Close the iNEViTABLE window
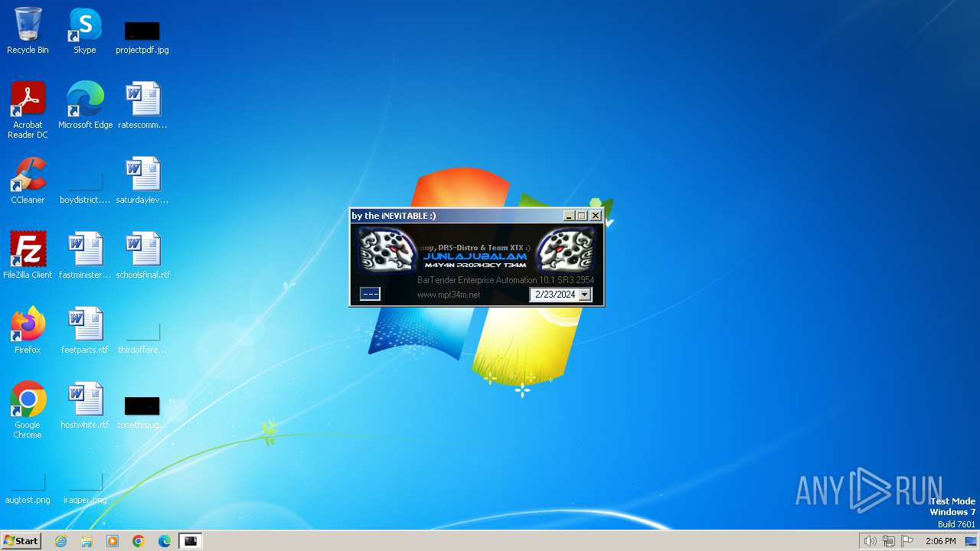The height and width of the screenshot is (551, 980). point(596,216)
